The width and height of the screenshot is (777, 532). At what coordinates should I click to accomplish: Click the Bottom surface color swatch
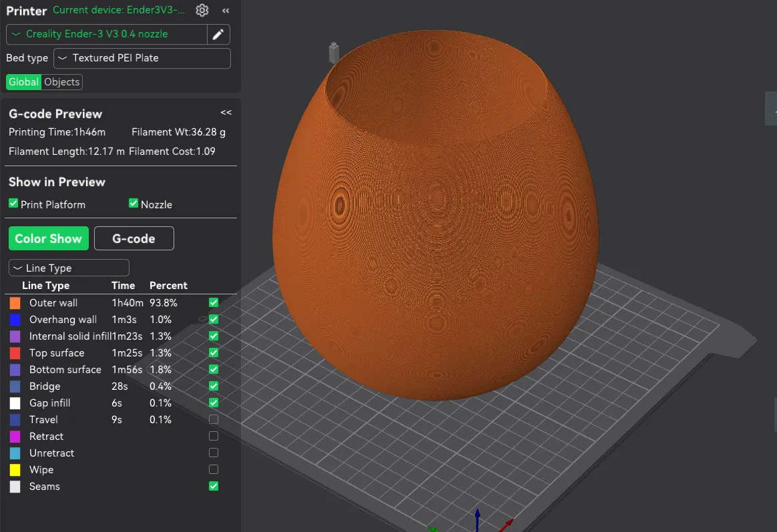click(x=15, y=370)
